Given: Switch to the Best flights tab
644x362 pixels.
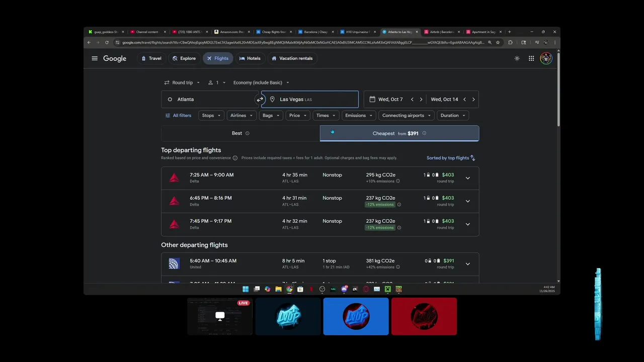Looking at the screenshot, I should tap(240, 133).
